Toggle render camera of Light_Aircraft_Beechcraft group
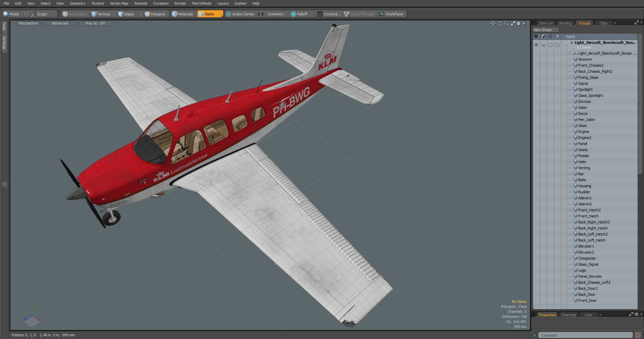Screen dimensions: 644x339 (x=543, y=45)
